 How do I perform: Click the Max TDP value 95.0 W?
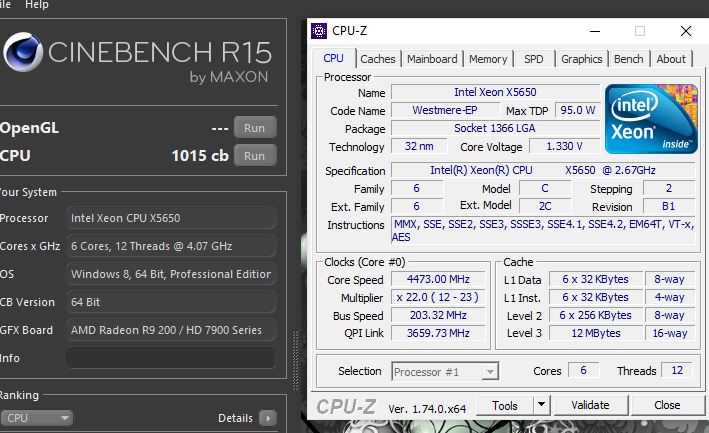pyautogui.click(x=577, y=110)
